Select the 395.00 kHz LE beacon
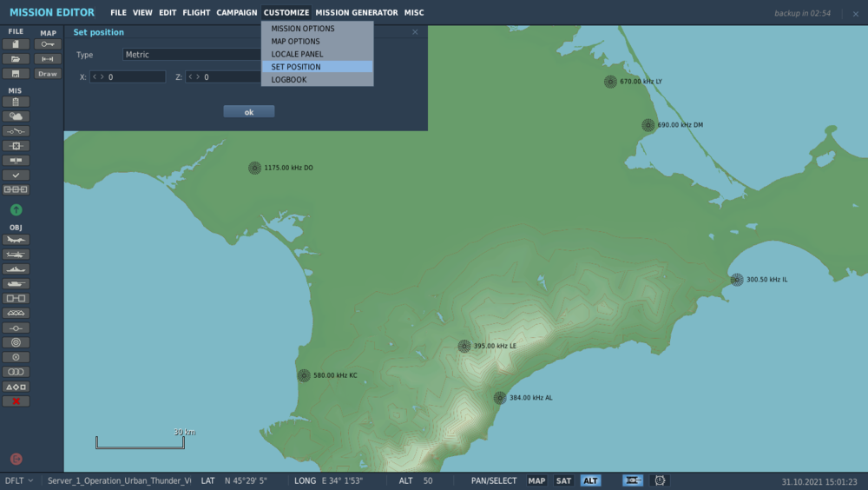 (x=464, y=346)
